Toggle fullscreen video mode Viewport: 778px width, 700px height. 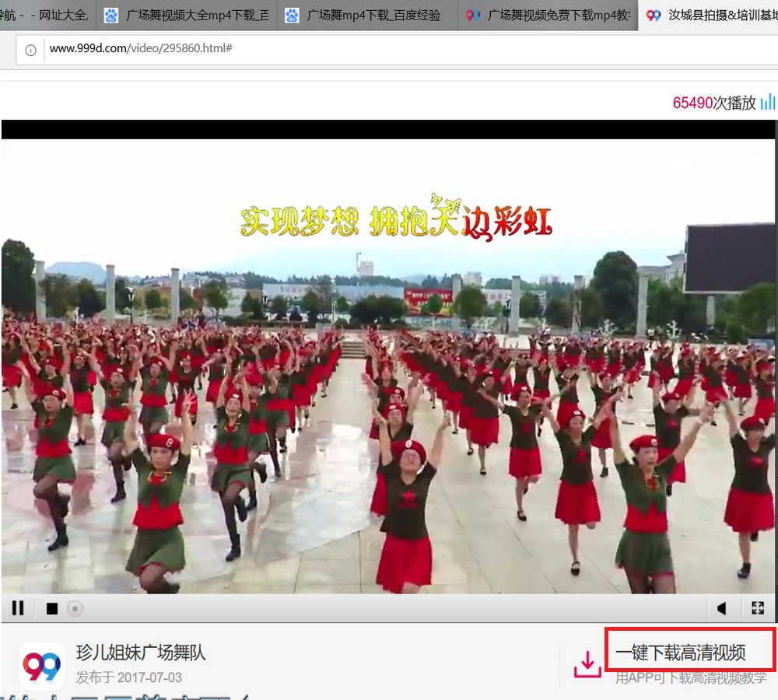pyautogui.click(x=759, y=608)
